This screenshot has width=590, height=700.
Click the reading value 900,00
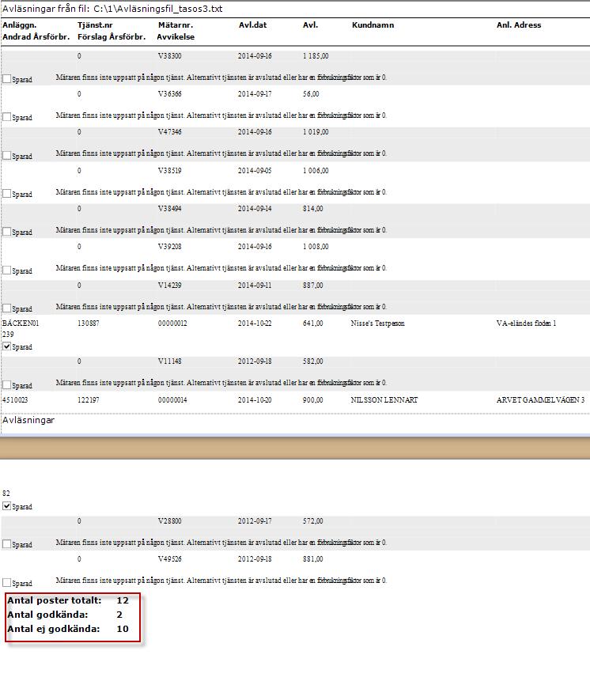click(313, 400)
